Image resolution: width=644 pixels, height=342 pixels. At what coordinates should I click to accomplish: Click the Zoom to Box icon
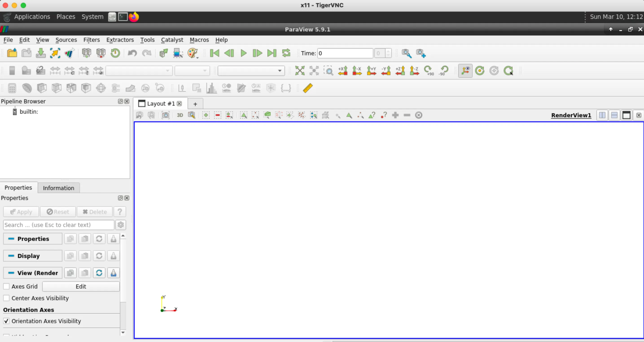[x=329, y=71]
